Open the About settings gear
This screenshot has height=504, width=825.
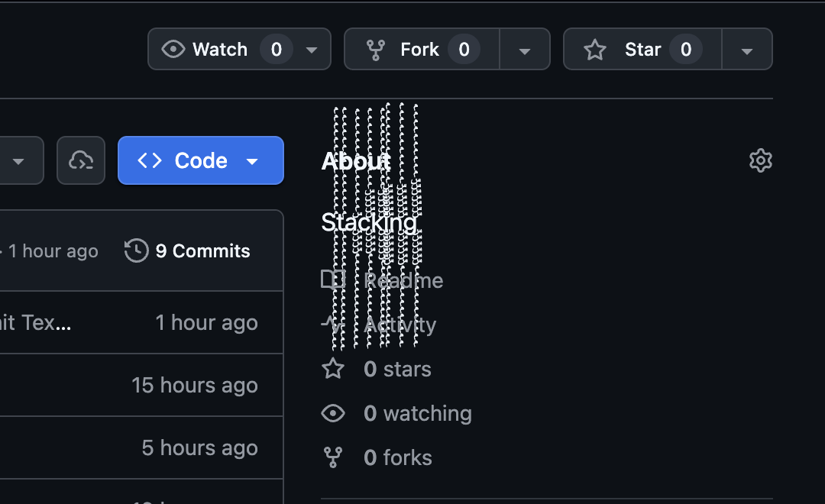[760, 160]
